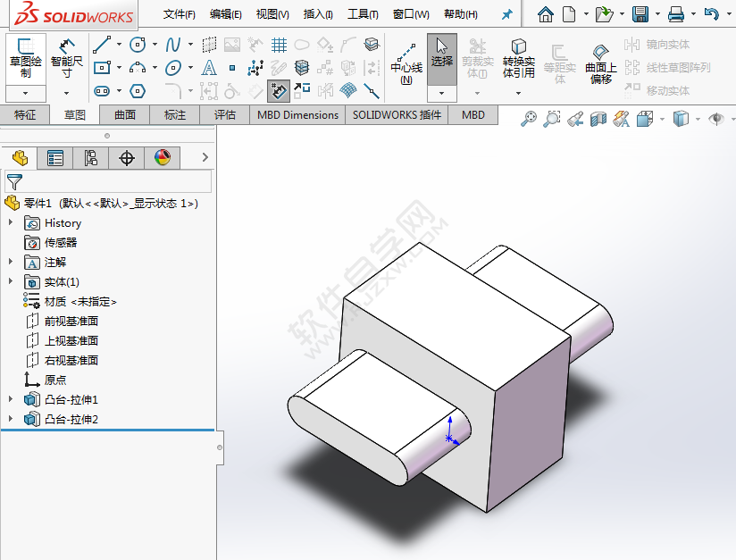
Task: Toggle the section view icon
Action: point(599,118)
